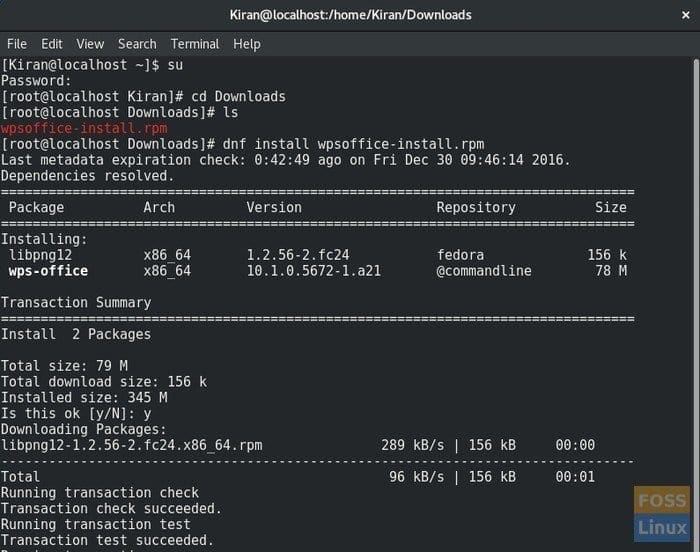
Task: Click the 'Installing:' label
Action: click(x=44, y=239)
